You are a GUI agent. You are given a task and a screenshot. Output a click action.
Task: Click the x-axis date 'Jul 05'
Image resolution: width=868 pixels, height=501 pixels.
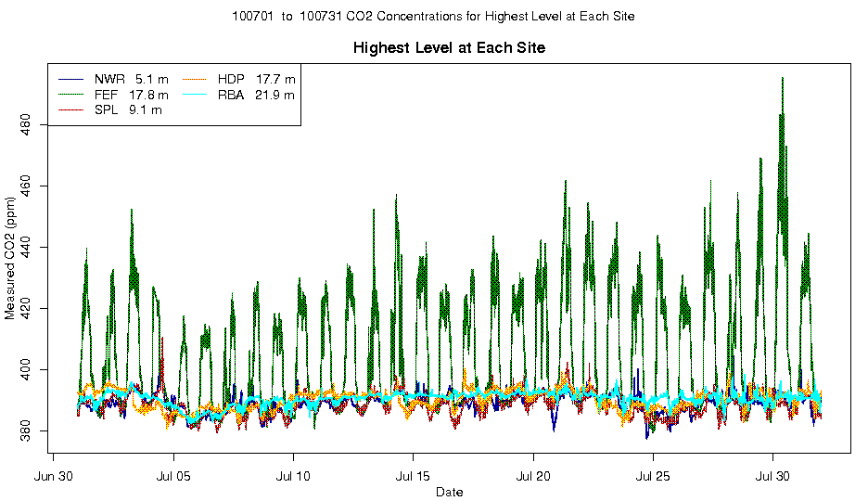173,476
